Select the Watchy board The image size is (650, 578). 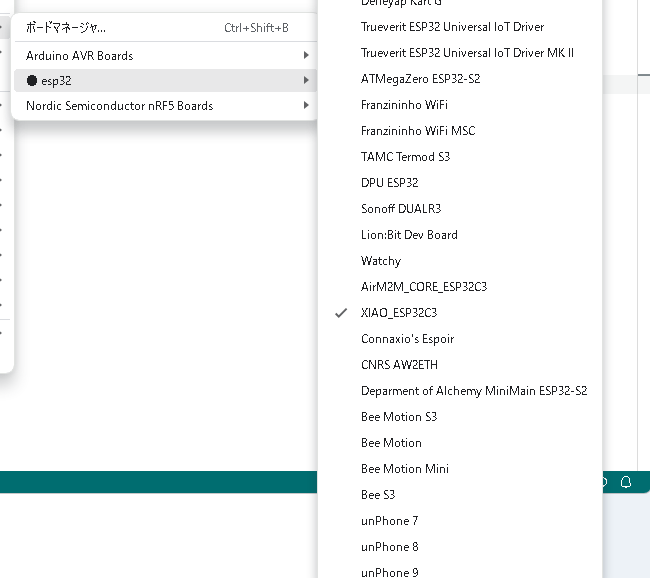click(x=460, y=261)
